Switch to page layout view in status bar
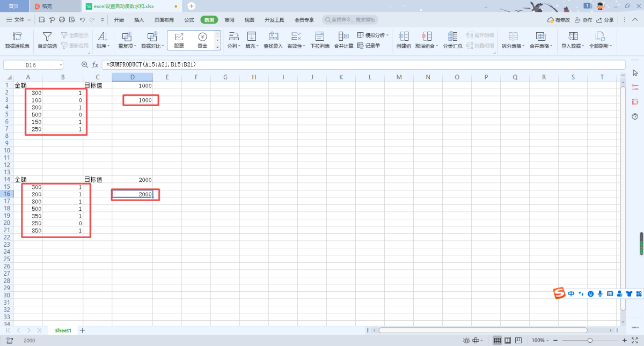 [508, 341]
